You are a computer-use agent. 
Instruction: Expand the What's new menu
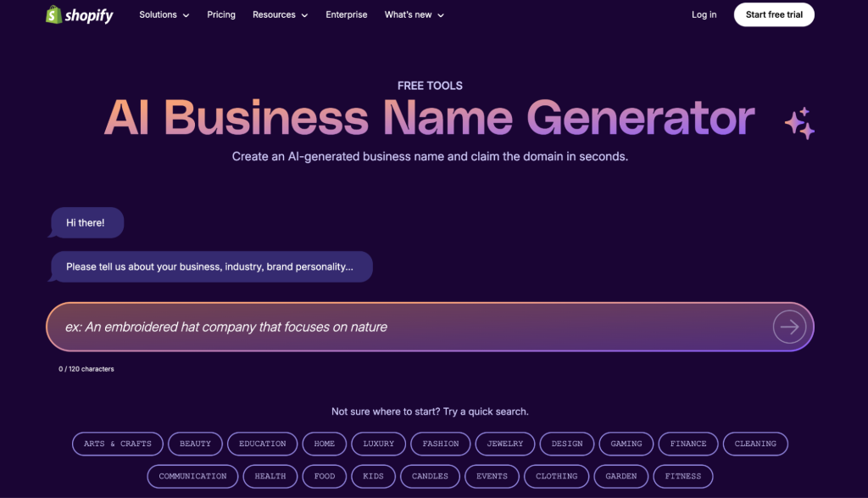coord(414,15)
